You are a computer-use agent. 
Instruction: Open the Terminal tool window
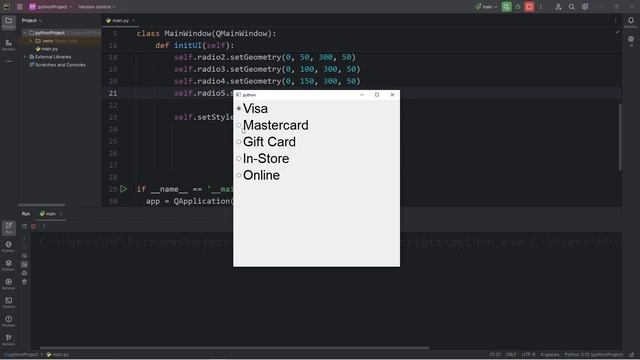[9, 302]
